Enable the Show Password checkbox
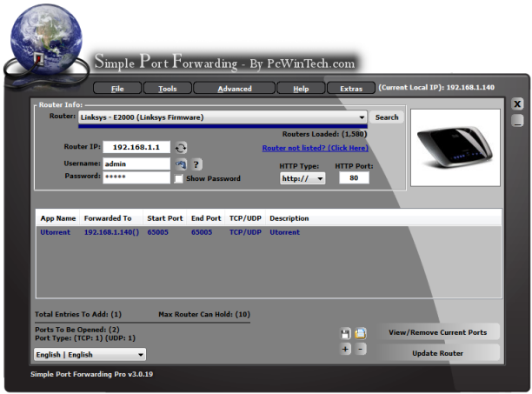This screenshot has width=532, height=394. click(179, 178)
